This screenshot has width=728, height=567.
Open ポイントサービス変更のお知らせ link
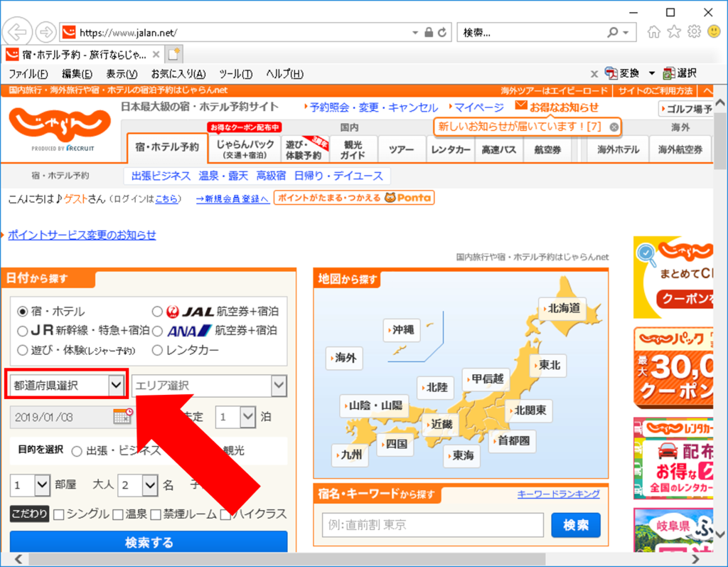82,235
